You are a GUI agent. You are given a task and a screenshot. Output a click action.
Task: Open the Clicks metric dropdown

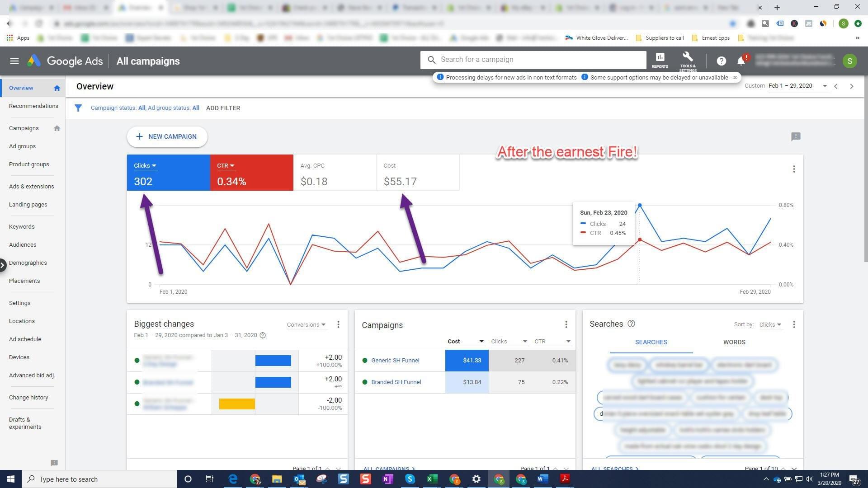point(145,166)
